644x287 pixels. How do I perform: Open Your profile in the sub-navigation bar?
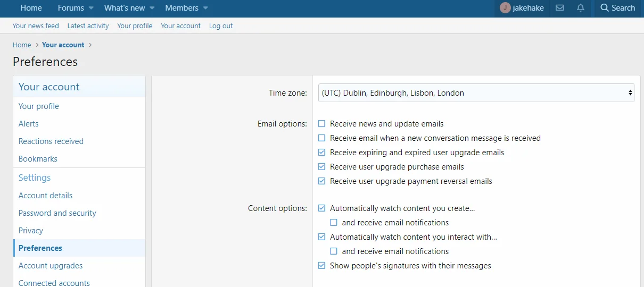coord(135,26)
